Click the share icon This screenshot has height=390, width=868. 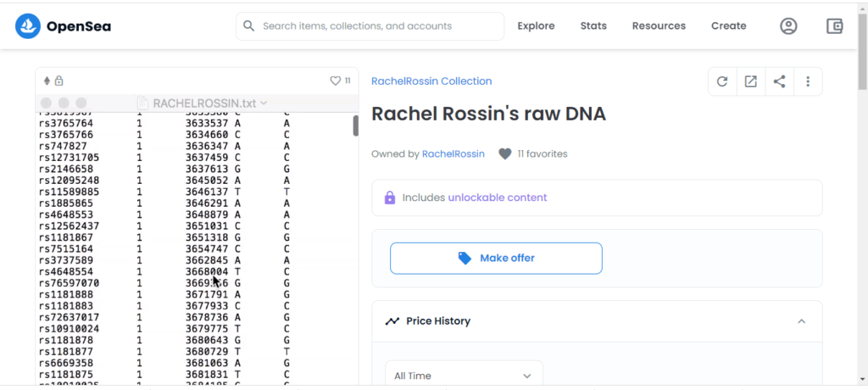coord(780,81)
